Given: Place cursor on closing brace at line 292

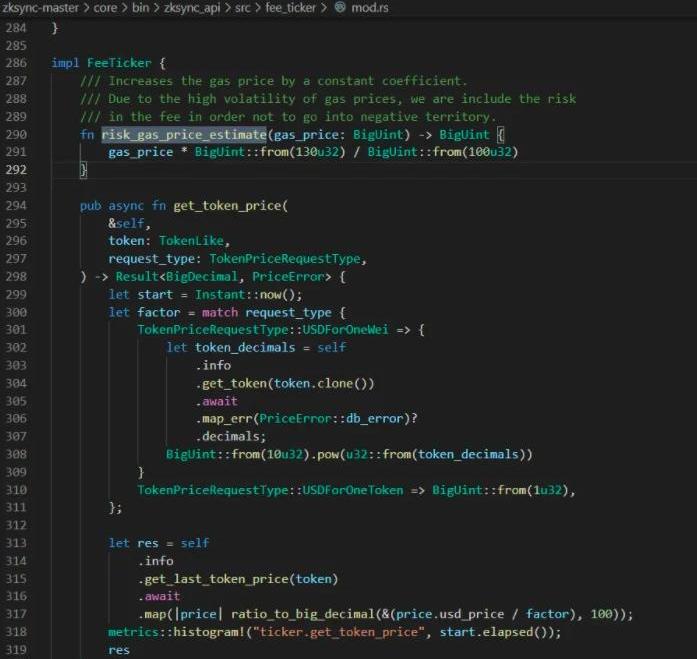Looking at the screenshot, I should click(x=84, y=170).
